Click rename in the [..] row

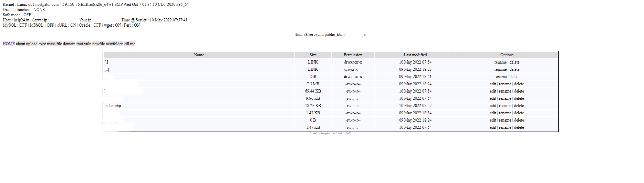click(x=500, y=69)
